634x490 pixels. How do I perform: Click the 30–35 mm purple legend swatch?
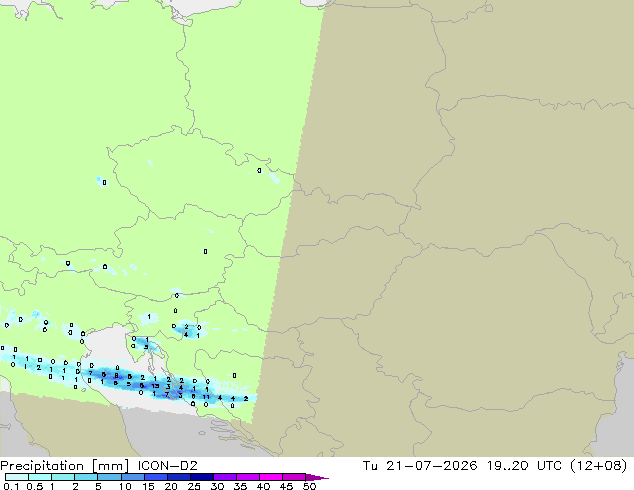coord(224,477)
